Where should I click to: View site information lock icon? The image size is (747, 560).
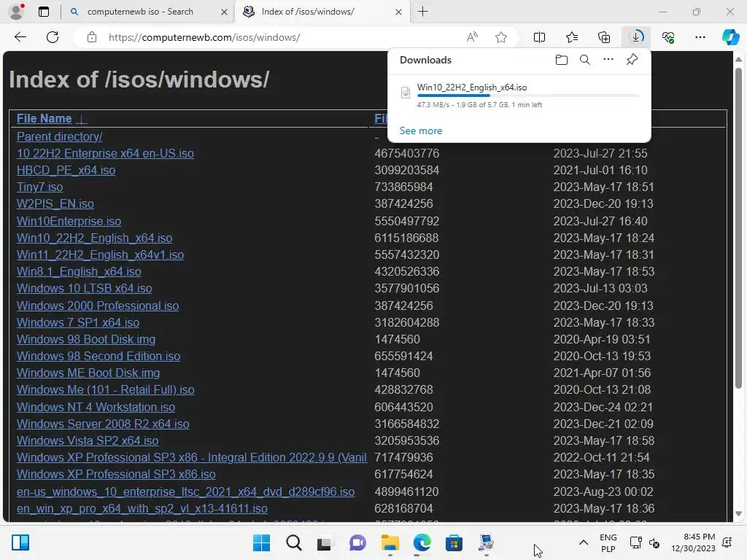[92, 37]
